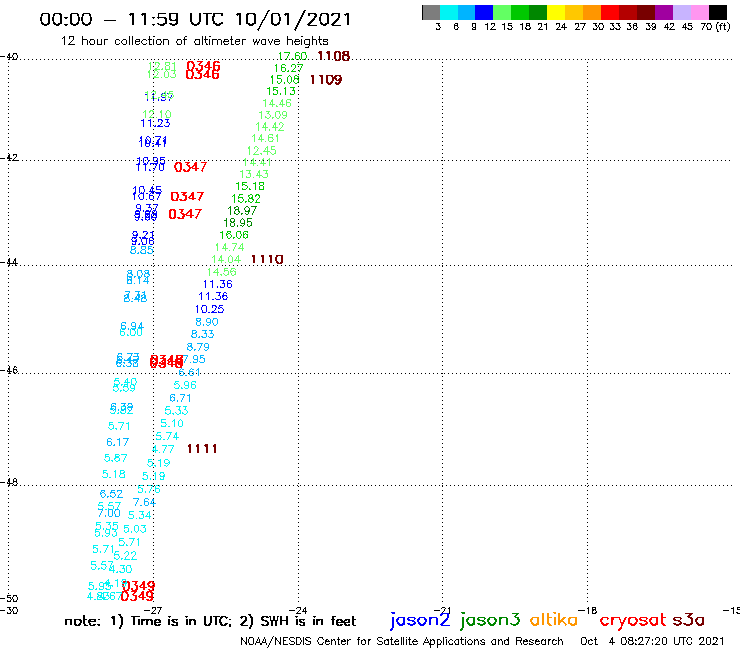This screenshot has width=740, height=650.
Task: Click the 14.74 wave height value
Action: (229, 247)
